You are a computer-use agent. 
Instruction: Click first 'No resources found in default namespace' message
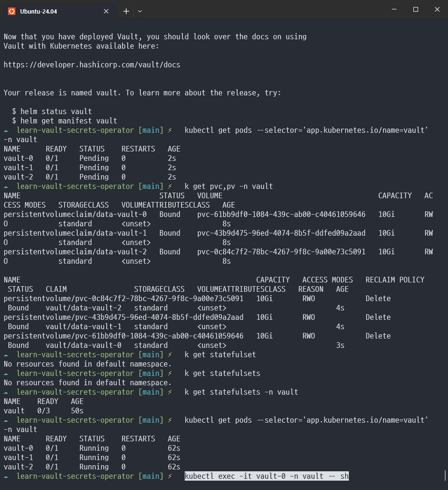(87, 364)
